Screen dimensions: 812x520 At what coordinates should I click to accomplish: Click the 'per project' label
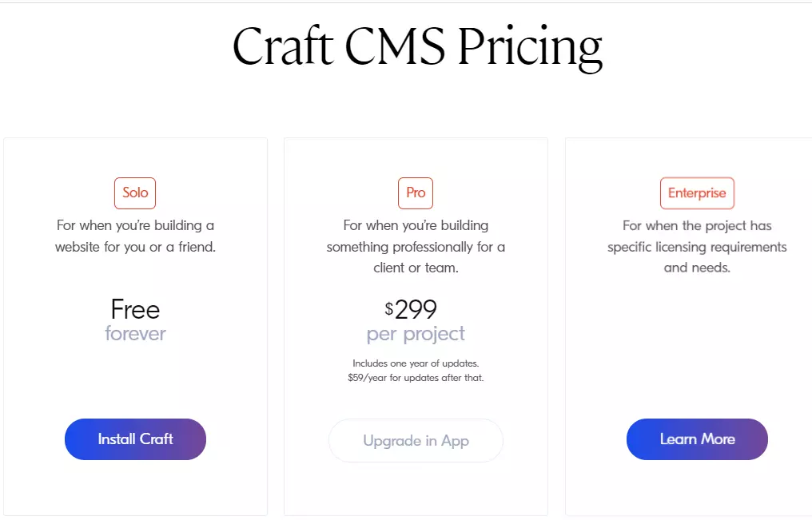tap(416, 334)
